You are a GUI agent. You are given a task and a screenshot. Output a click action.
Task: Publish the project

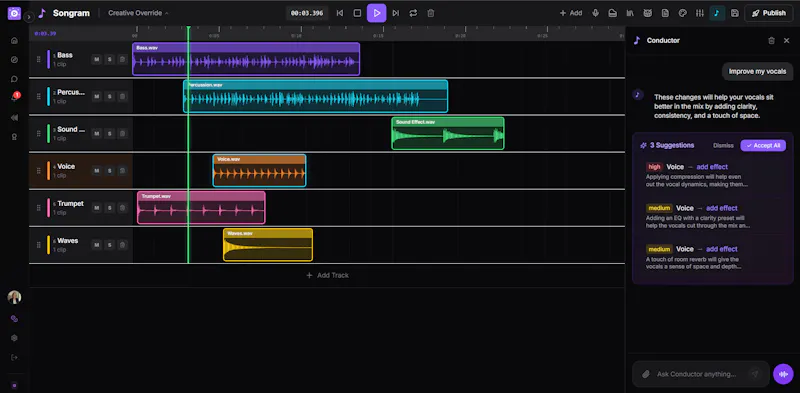769,13
